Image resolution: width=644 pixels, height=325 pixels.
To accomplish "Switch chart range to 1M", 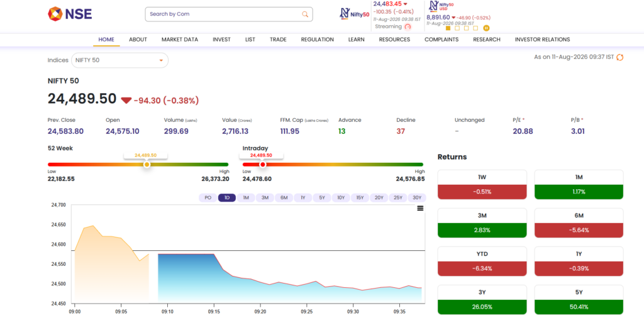I will coord(246,198).
